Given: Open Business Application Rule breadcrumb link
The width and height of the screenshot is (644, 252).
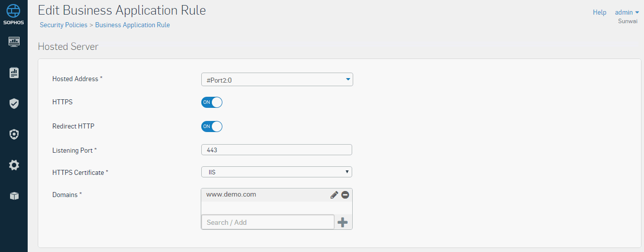Looking at the screenshot, I should point(132,25).
